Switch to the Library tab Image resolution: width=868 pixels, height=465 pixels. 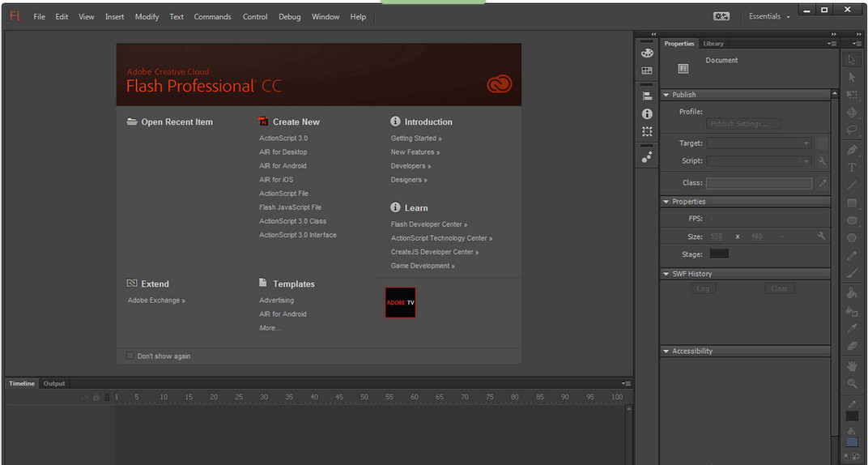[x=713, y=44]
